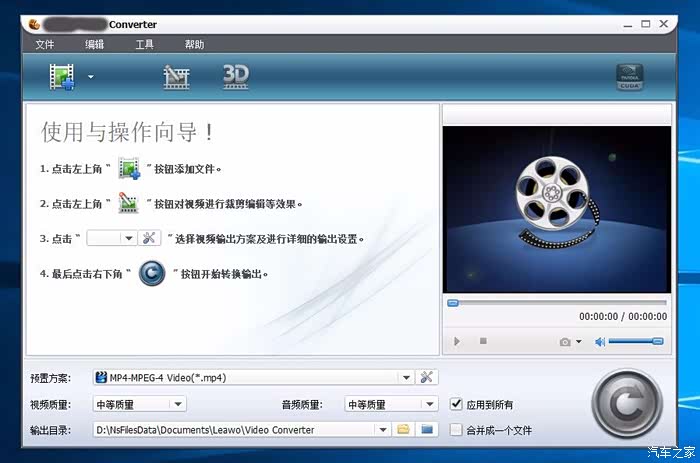Expand the 预置方案 profile dropdown
Image resolution: width=700 pixels, height=463 pixels.
[406, 378]
